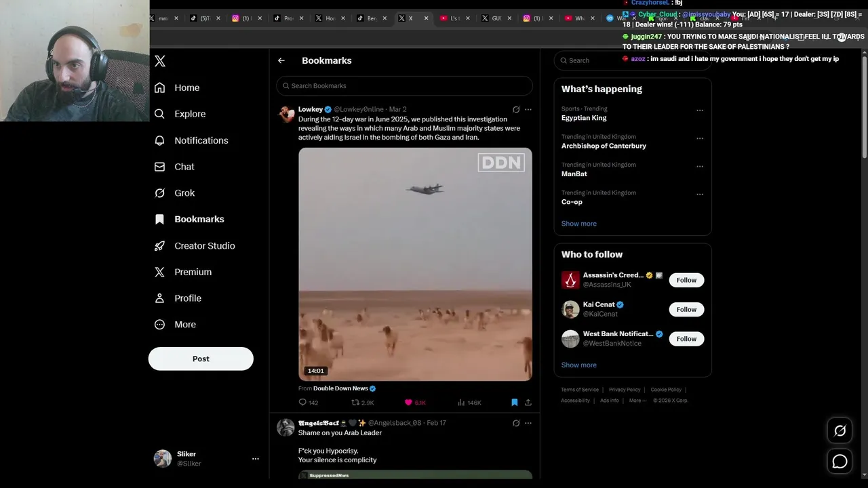Open Sliker account menu dots
The width and height of the screenshot is (868, 488).
(x=256, y=459)
